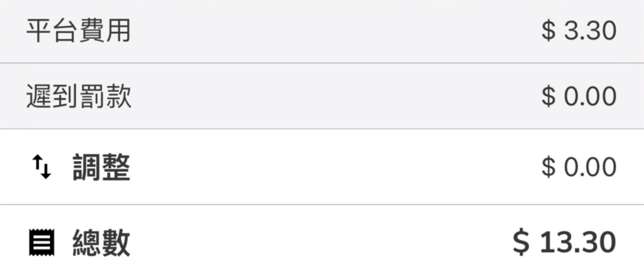Tap the 遲到罰款 late penalty label
The height and width of the screenshot is (270, 644).
78,96
